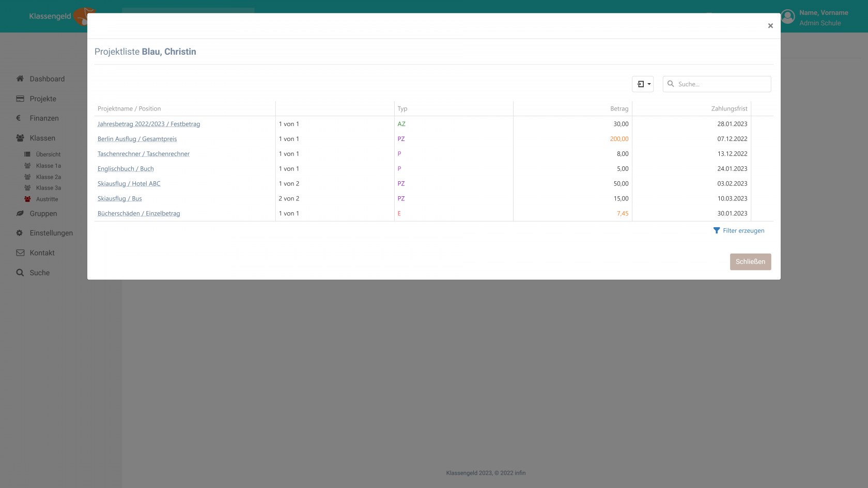Select Klasse 2a in sidebar
868x488 pixels.
(49, 177)
